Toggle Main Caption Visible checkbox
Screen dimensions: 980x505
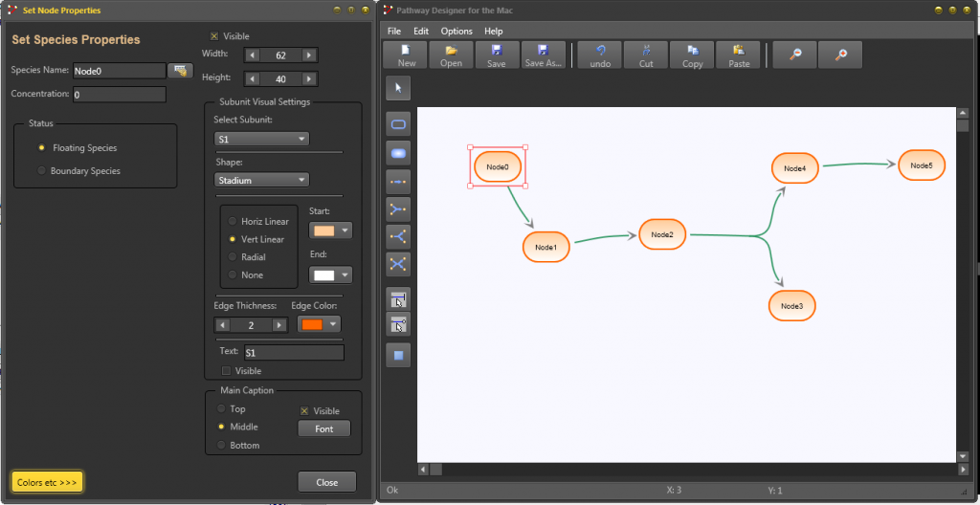coord(305,410)
